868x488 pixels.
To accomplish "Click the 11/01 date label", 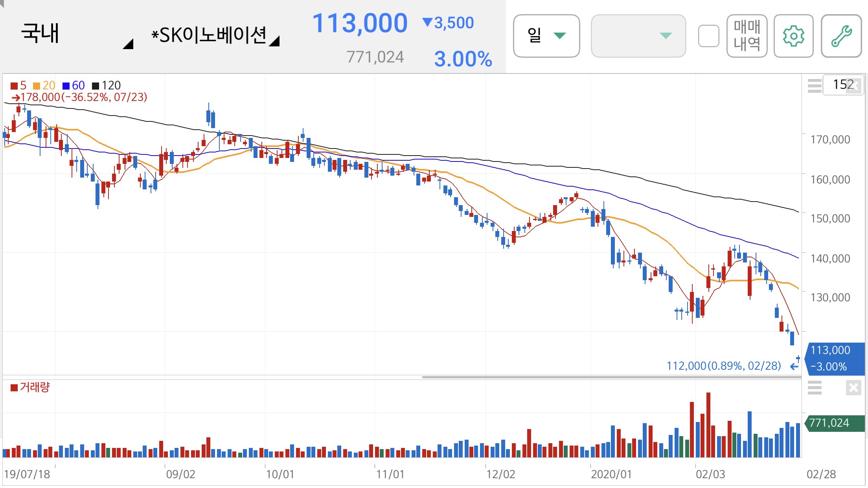I will click(390, 474).
